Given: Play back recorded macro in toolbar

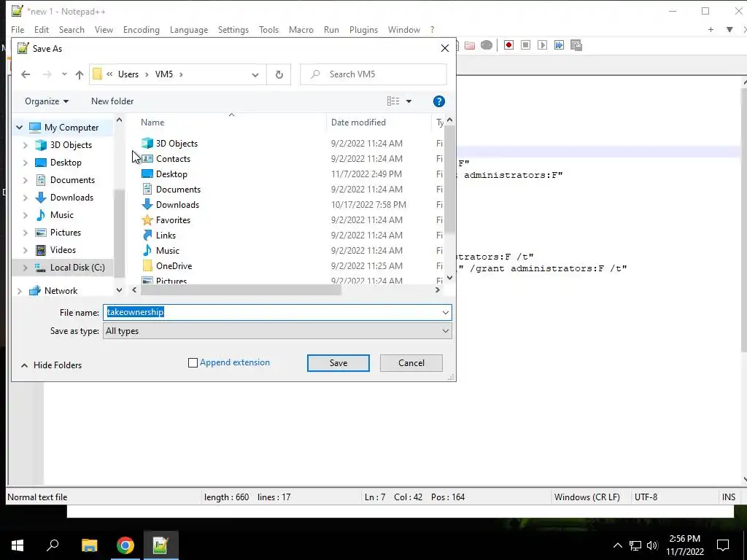Looking at the screenshot, I should click(542, 45).
